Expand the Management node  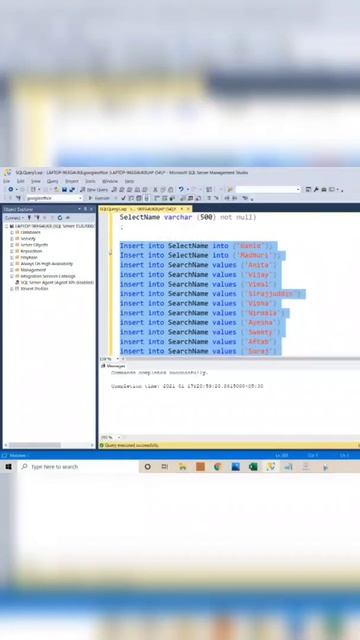click(12, 270)
